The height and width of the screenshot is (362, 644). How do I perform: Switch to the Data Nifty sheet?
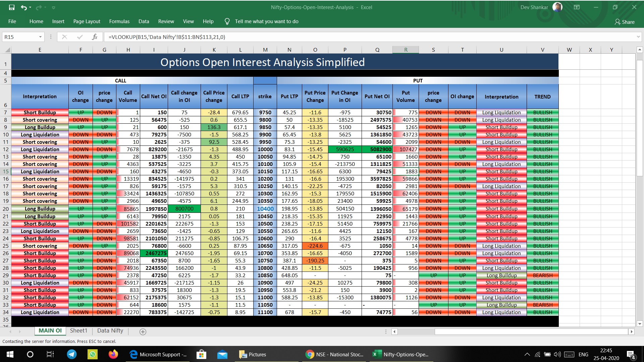[110, 330]
